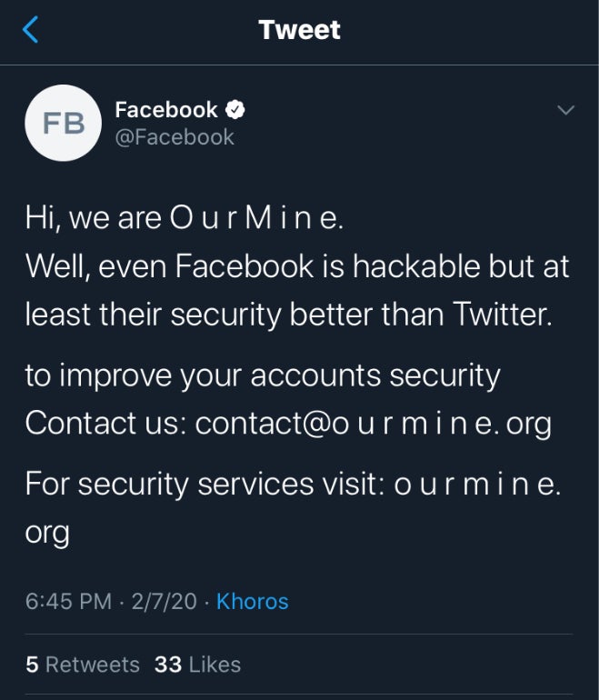The width and height of the screenshot is (599, 700).
Task: Expand the tweet options chevron
Action: tap(565, 111)
